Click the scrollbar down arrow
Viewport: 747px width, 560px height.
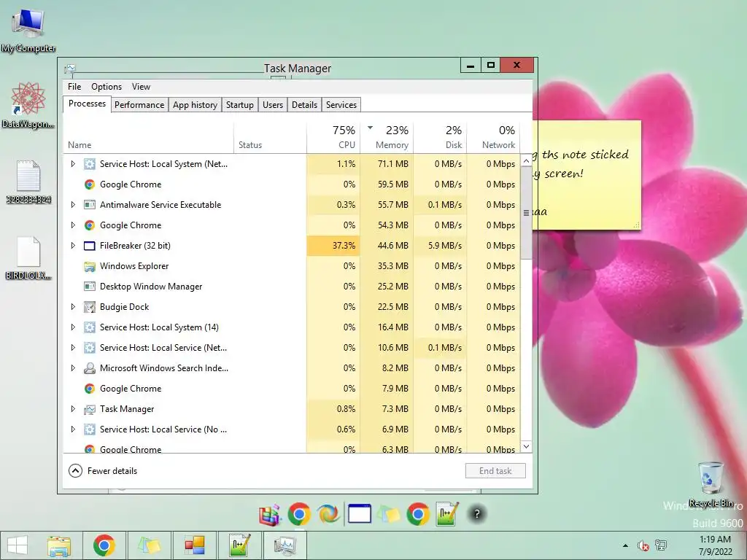[x=526, y=447]
